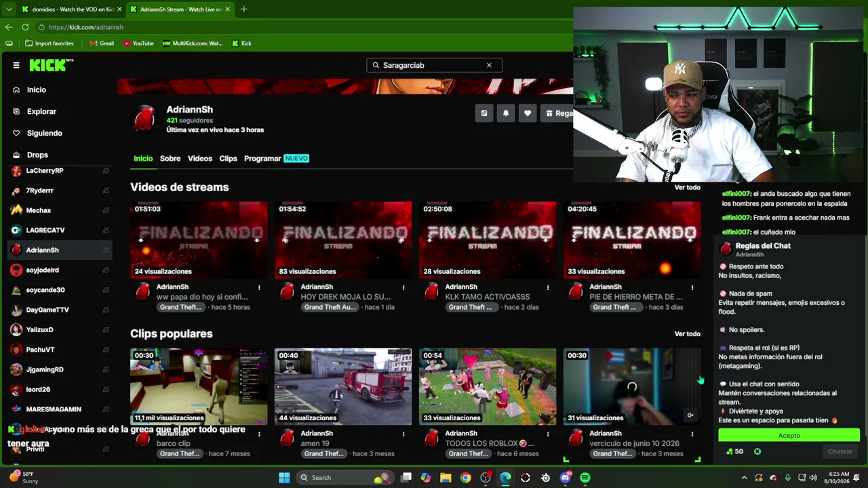
Task: Open the LaCherryRP channel in the sidebar
Action: coord(60,171)
